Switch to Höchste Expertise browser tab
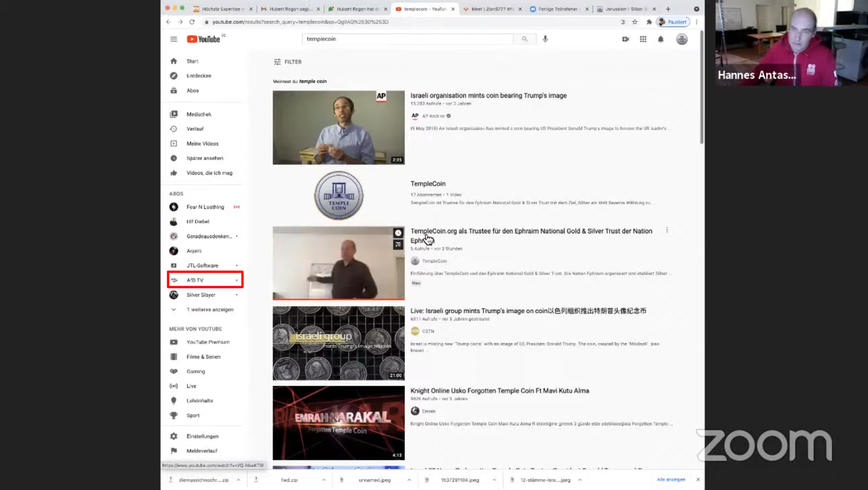Viewport: 868px width, 490px height. point(221,10)
